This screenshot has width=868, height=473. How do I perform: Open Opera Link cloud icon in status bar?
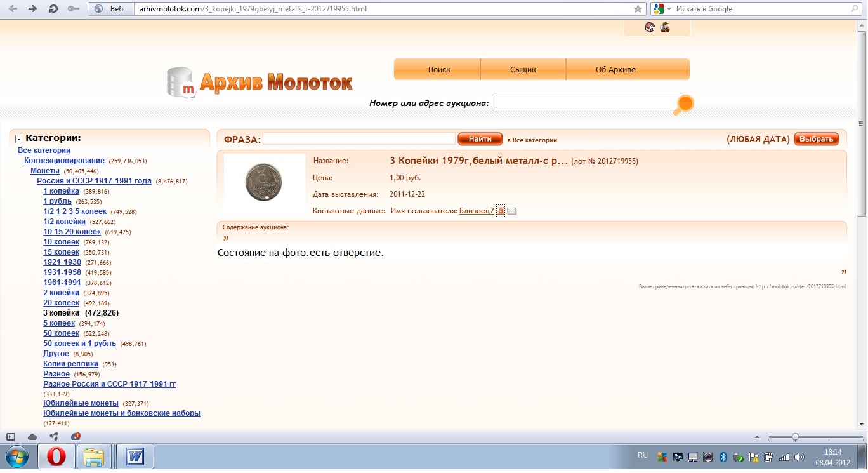[32, 436]
